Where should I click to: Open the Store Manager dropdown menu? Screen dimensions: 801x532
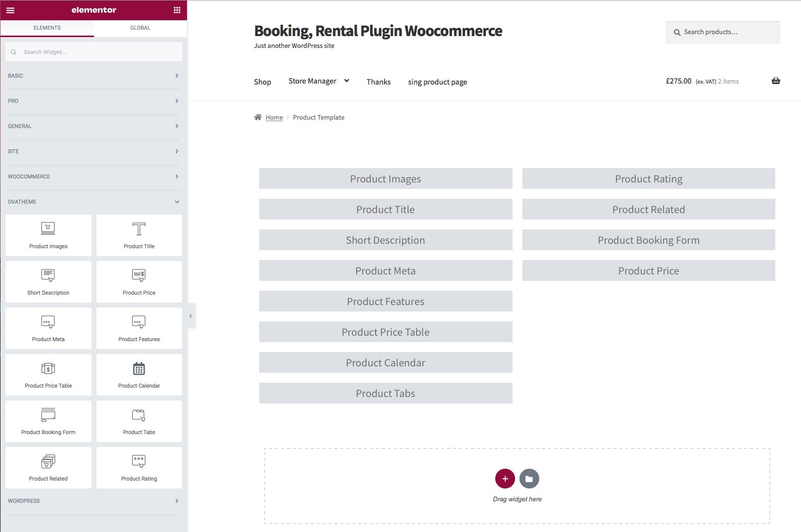(319, 81)
